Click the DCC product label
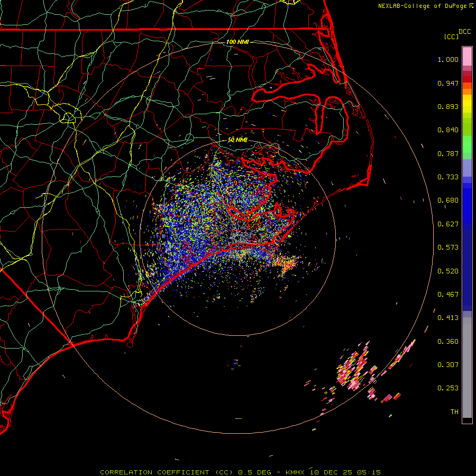476x476 pixels. click(464, 32)
